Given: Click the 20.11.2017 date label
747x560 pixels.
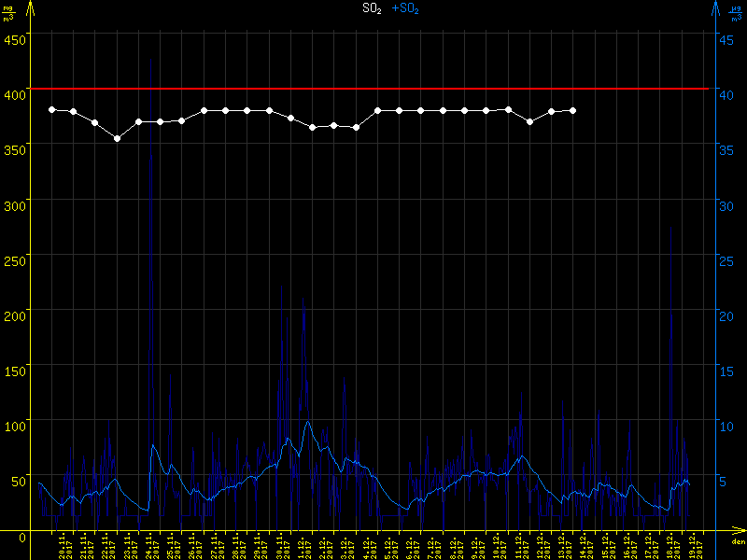Looking at the screenshot, I should (x=63, y=546).
